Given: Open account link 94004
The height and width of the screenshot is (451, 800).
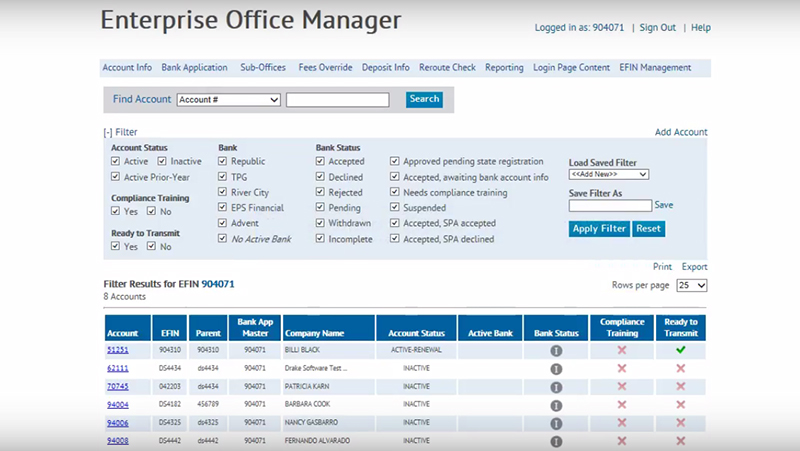Looking at the screenshot, I should 117,405.
